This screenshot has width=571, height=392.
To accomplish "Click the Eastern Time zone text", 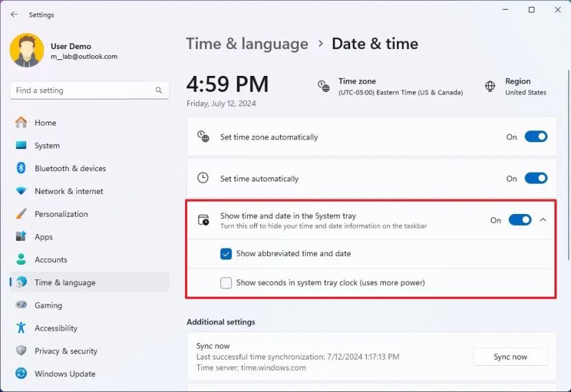I will [x=400, y=92].
